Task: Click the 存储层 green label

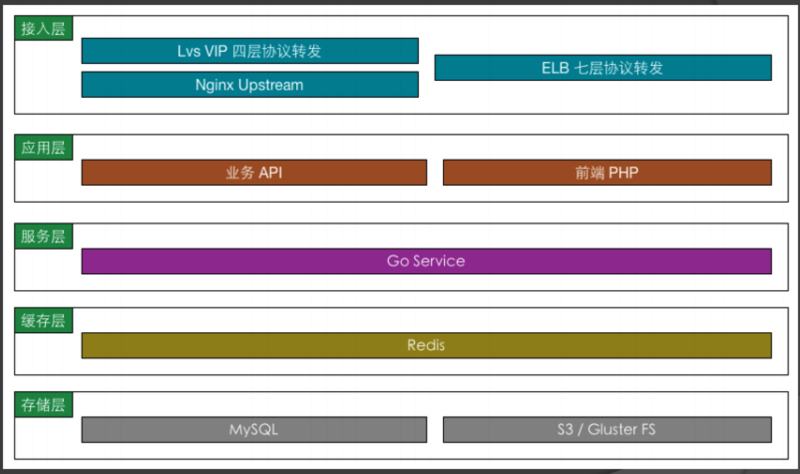Action: (43, 405)
